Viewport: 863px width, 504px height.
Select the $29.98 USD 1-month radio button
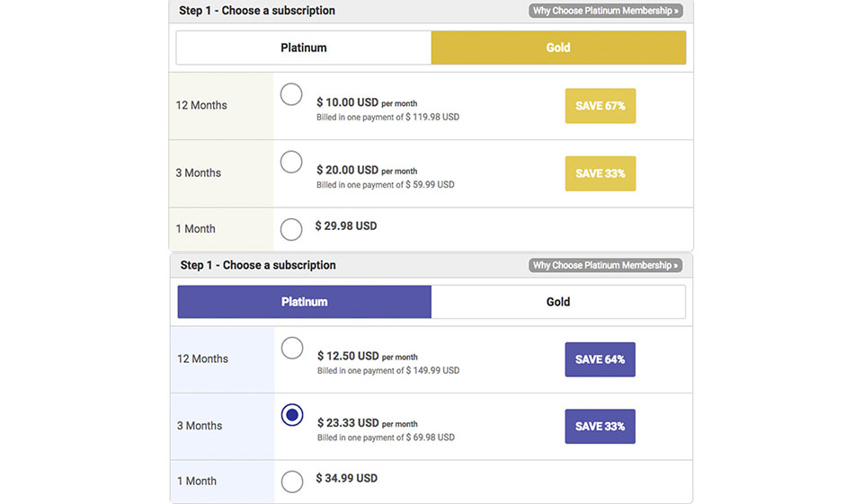tap(291, 229)
